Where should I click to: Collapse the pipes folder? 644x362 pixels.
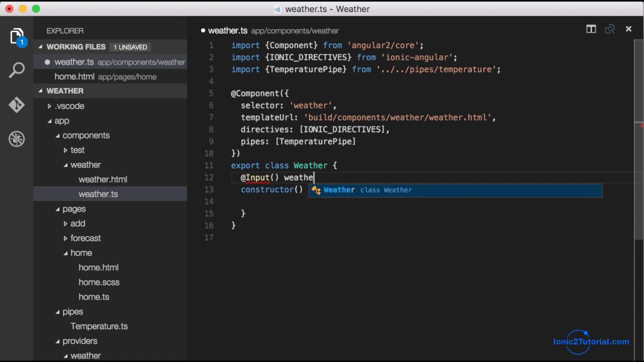click(x=57, y=312)
